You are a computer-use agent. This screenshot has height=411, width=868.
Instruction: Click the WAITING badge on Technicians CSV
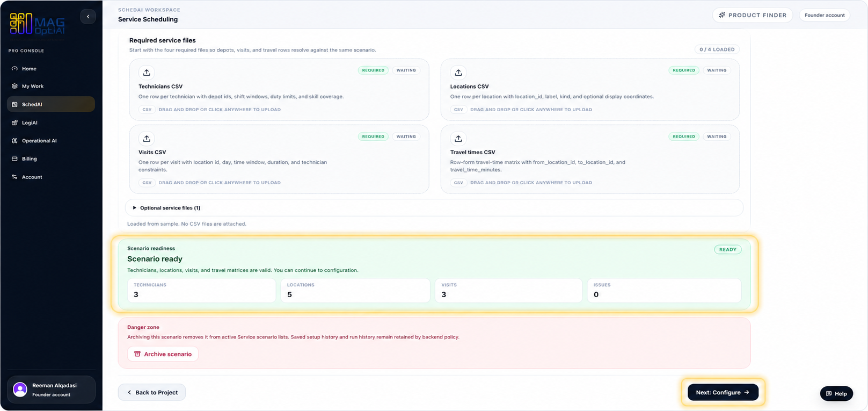pyautogui.click(x=406, y=70)
